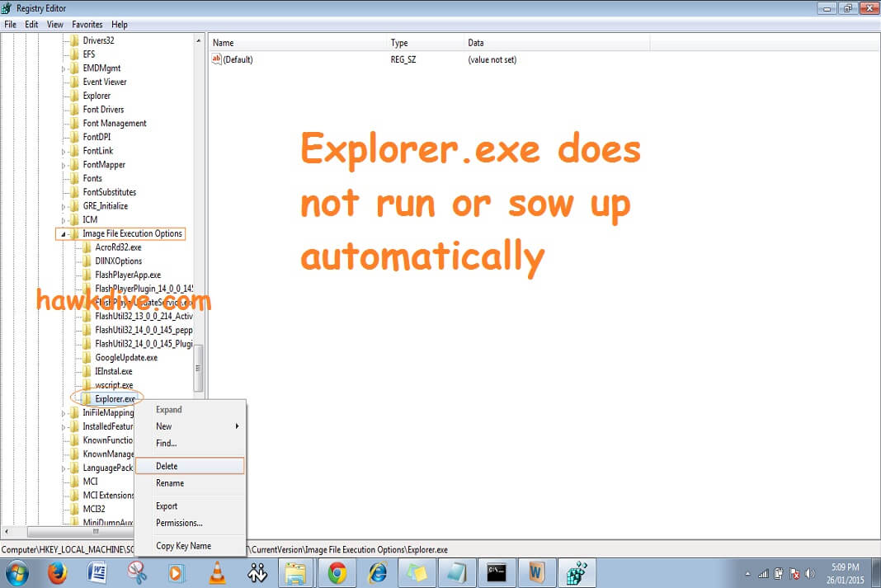Expand the FontMapper key
881x588 pixels.
(63, 165)
